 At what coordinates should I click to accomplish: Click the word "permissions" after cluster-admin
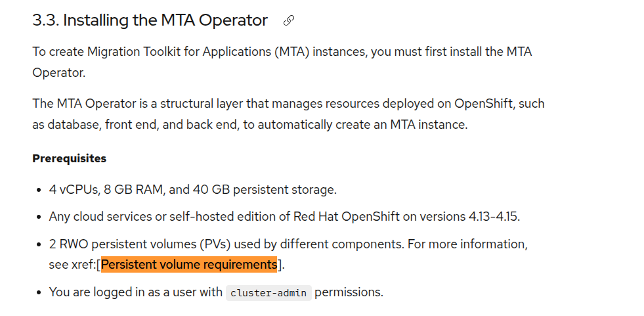[x=349, y=292]
